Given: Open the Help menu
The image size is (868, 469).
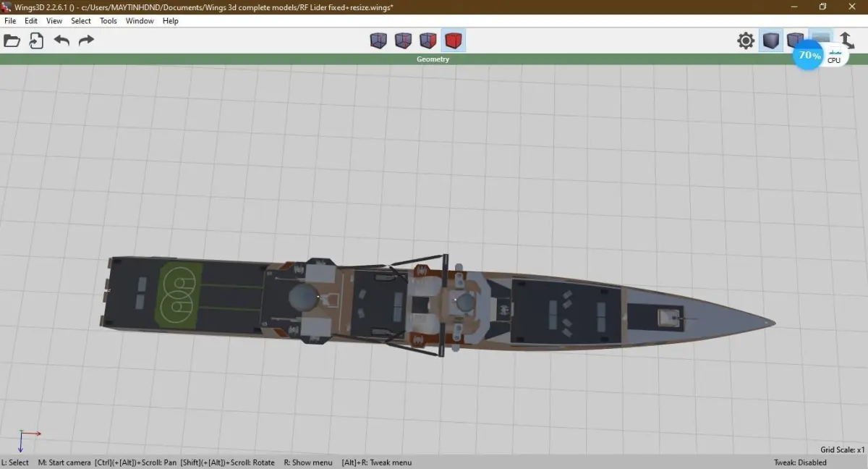Looking at the screenshot, I should tap(171, 21).
